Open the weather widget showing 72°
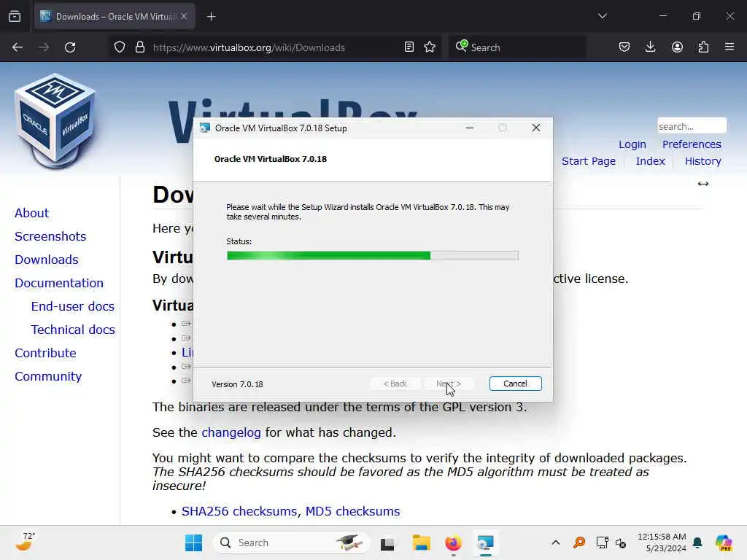The width and height of the screenshot is (747, 560). tap(26, 542)
